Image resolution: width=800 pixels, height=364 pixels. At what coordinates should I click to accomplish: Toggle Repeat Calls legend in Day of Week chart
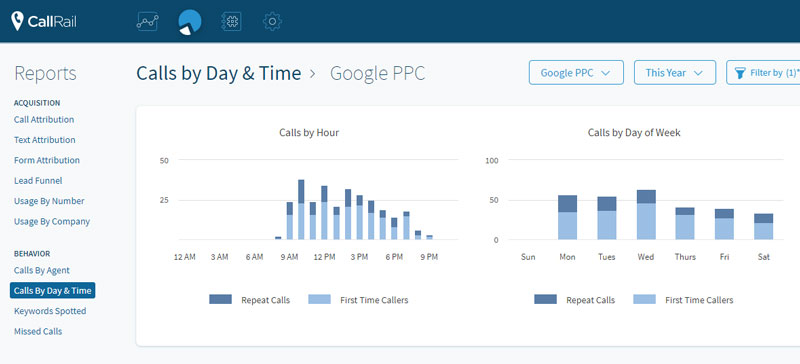pos(574,300)
